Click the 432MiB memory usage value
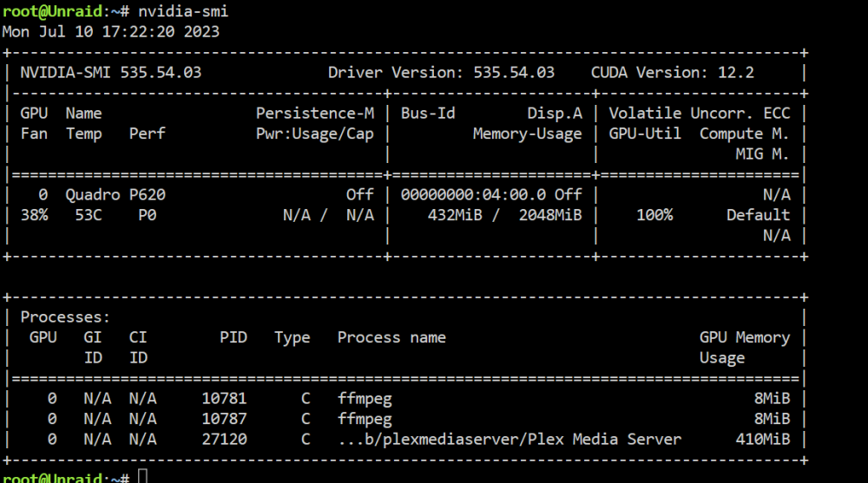Viewport: 868px width, 483px height. (x=455, y=215)
